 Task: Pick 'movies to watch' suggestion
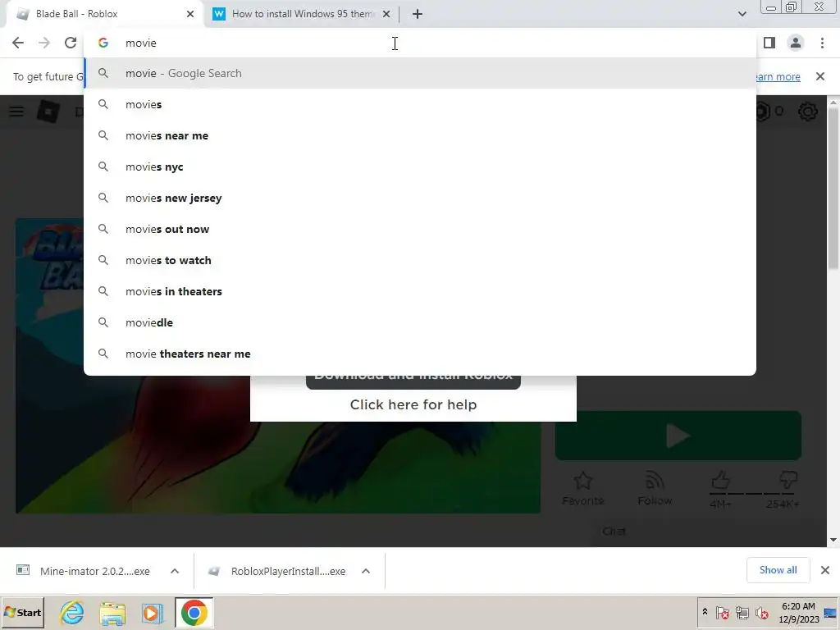click(420, 260)
